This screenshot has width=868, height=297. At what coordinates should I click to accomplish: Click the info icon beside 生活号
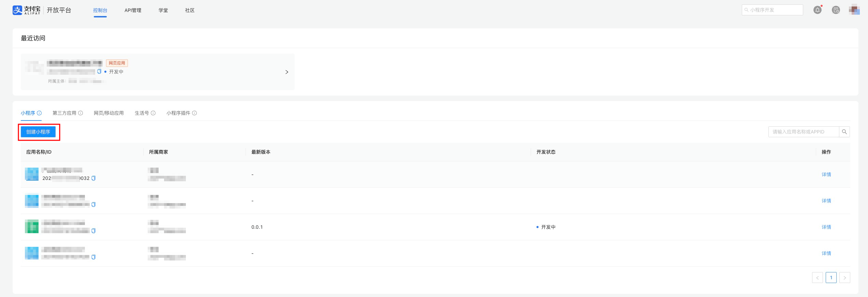point(153,113)
